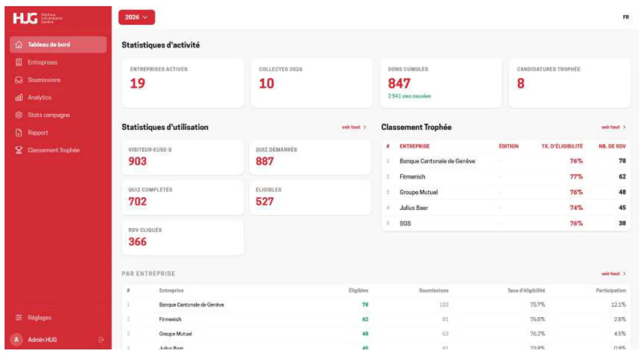The height and width of the screenshot is (354, 644).
Task: Click the Soumissions inbox icon
Action: (19, 80)
